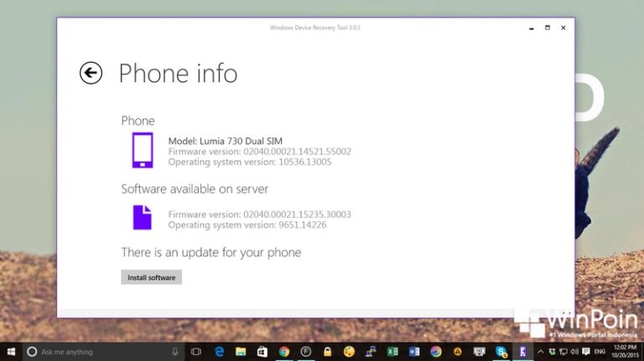The height and width of the screenshot is (361, 644).
Task: Minimize the Recovery Tool window
Action: pos(532,28)
